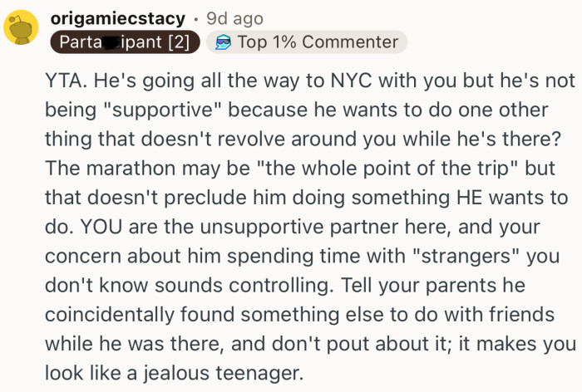The height and width of the screenshot is (392, 582).
Task: Click the "Top 1% Commenter" label text
Action: (318, 42)
